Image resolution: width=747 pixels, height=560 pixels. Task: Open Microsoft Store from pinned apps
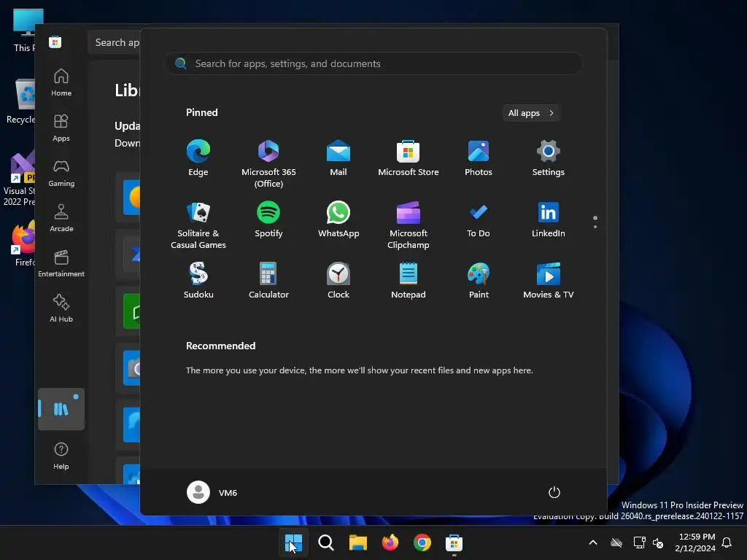tap(409, 158)
